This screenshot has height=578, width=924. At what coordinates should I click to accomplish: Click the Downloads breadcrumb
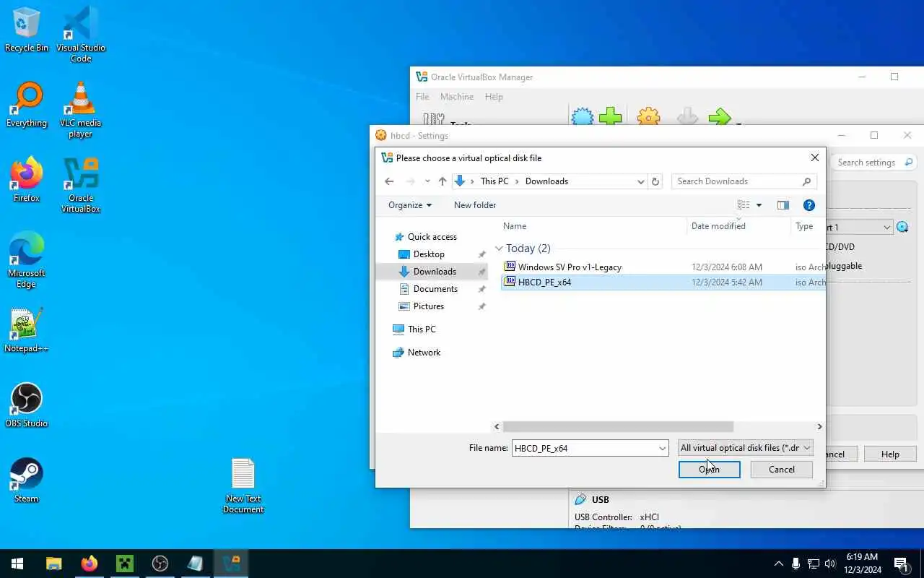[x=546, y=181]
